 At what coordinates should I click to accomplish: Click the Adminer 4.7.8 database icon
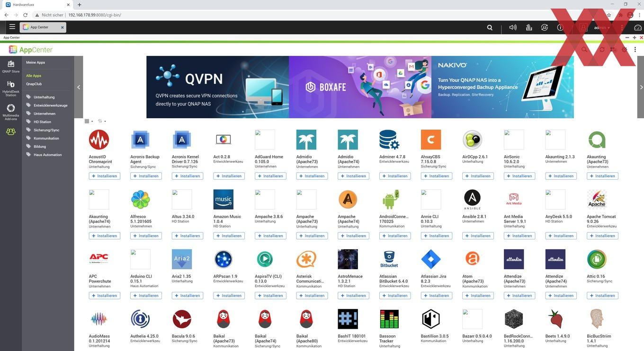coord(389,140)
